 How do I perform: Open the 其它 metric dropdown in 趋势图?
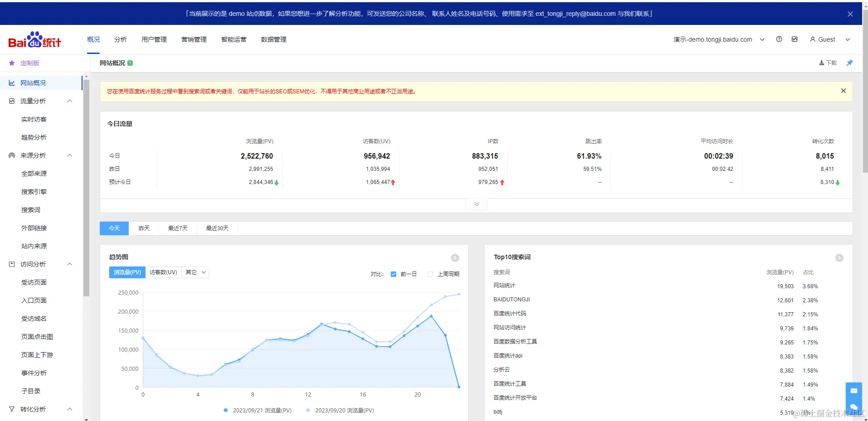click(x=195, y=272)
